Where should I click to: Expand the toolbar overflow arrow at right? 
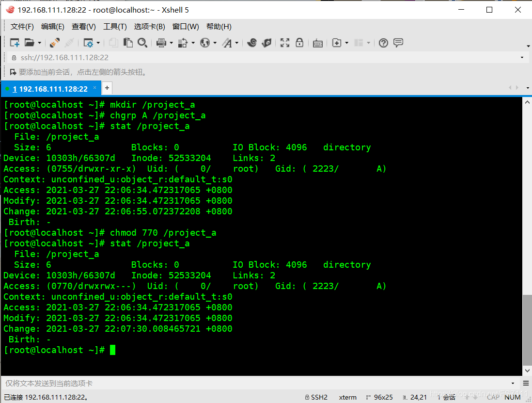[x=528, y=46]
